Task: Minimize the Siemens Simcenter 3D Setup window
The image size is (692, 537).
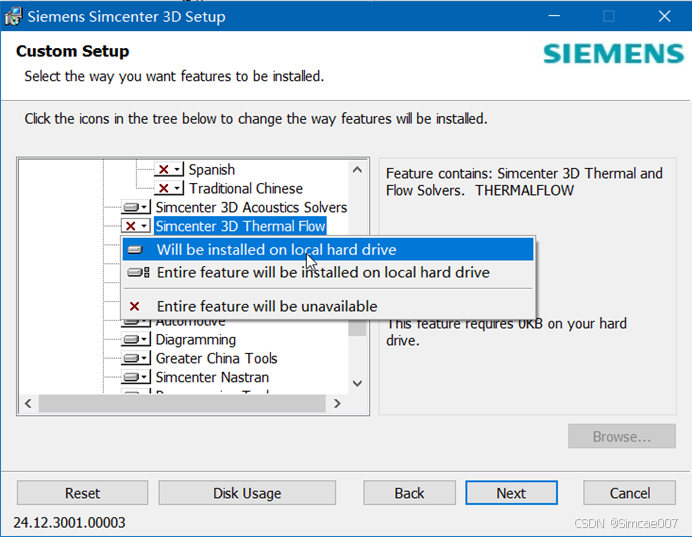Action: (x=554, y=16)
